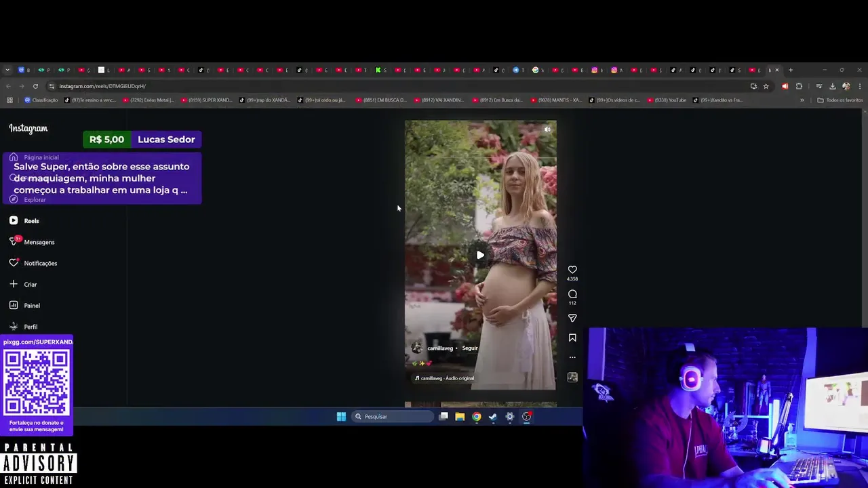Expand bookmarks overflow chevron
Image resolution: width=868 pixels, height=488 pixels.
point(802,100)
